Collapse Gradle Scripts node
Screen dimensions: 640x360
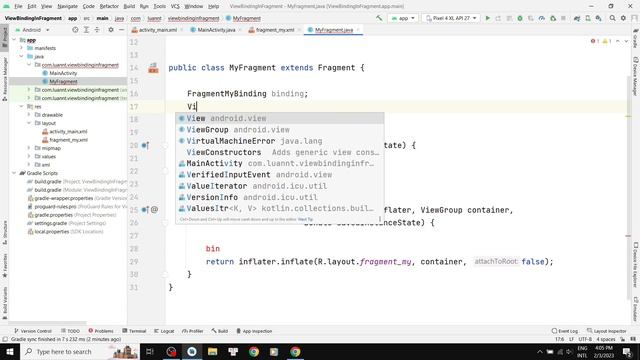click(15, 173)
